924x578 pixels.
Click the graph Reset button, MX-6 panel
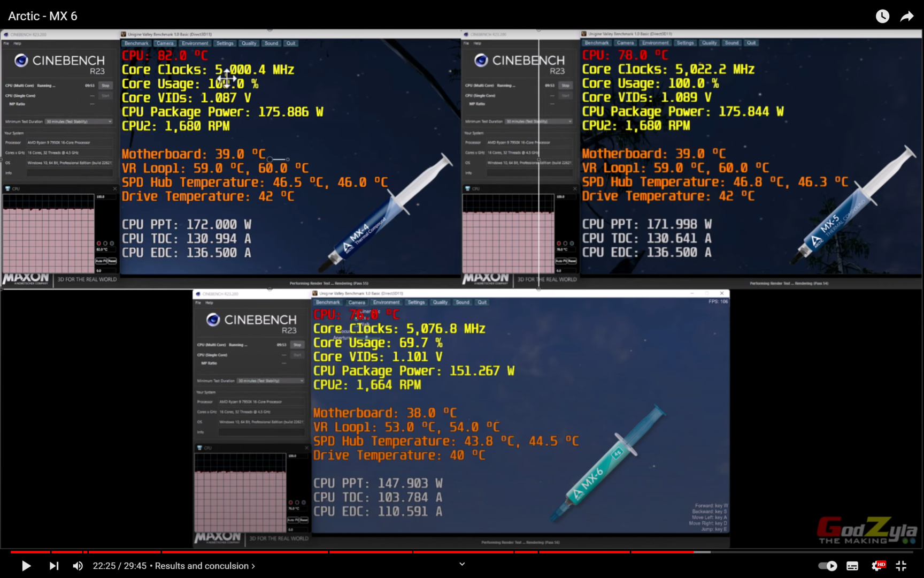click(x=304, y=520)
